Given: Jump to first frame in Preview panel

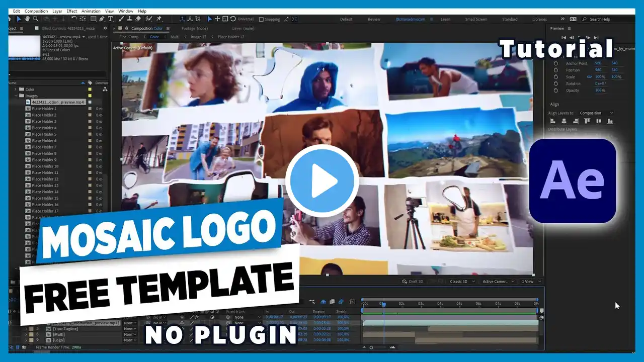Looking at the screenshot, I should coord(563,38).
